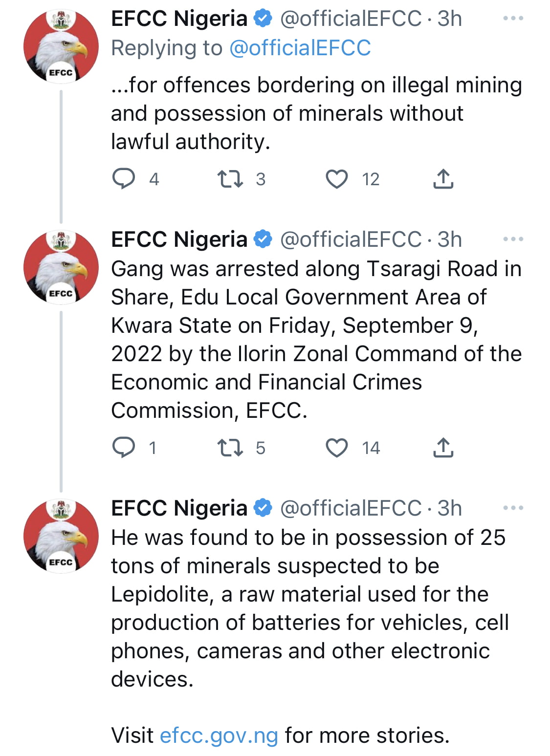The image size is (550, 756).
Task: Open more options on Lepidolite tweet
Action: pyautogui.click(x=513, y=508)
